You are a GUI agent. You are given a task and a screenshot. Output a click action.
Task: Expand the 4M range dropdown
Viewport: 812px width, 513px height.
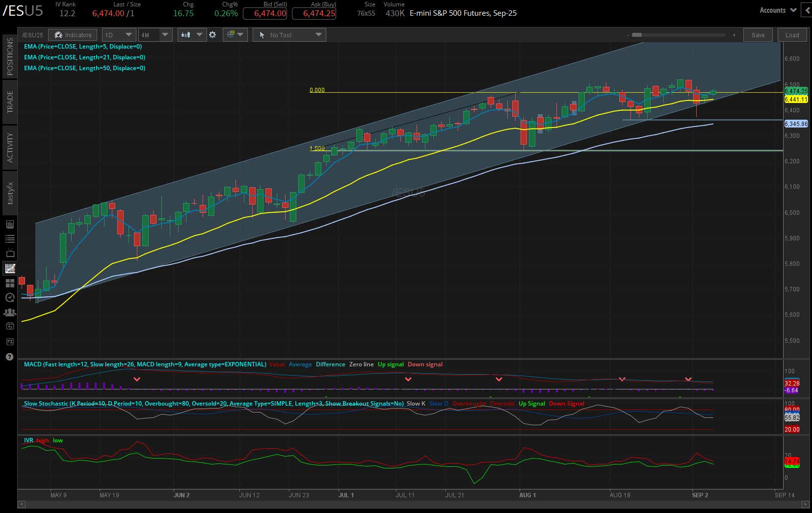click(155, 35)
